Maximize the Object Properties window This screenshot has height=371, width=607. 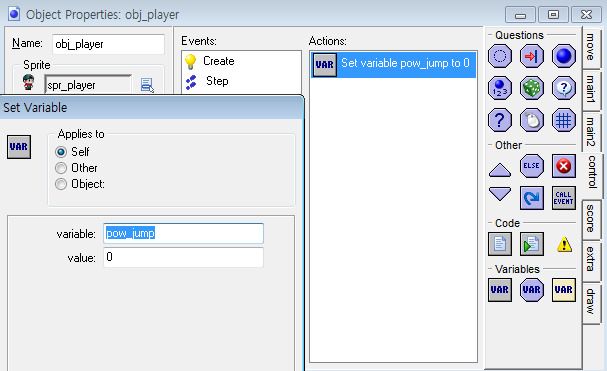[x=553, y=15]
